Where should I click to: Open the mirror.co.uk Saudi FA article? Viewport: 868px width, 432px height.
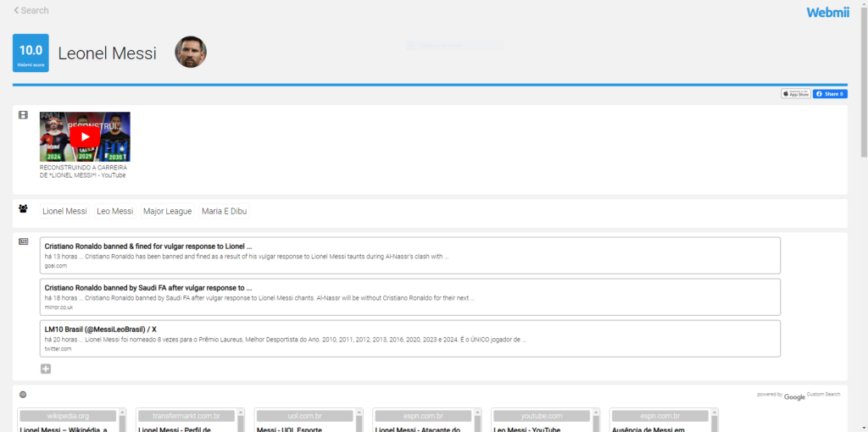[148, 288]
